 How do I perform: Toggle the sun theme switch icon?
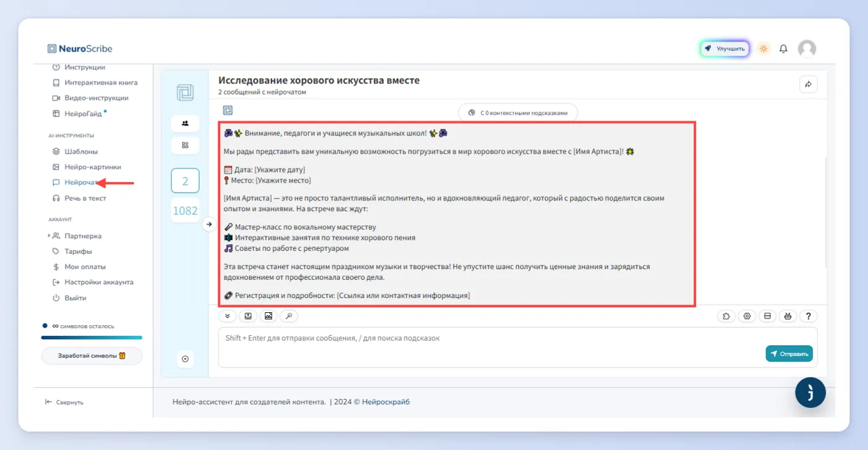[x=764, y=48]
